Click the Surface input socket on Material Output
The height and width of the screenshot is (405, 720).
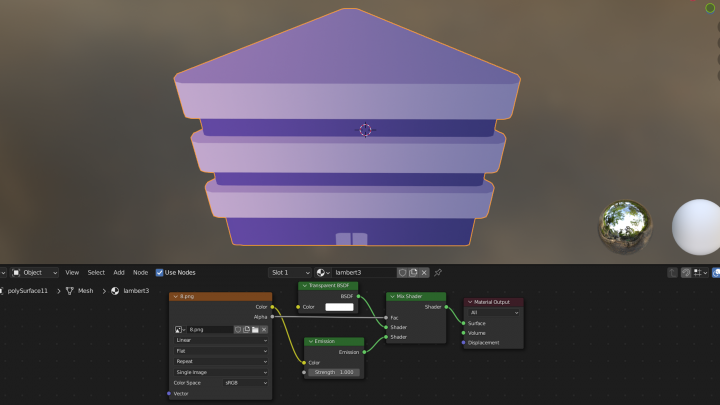tap(463, 323)
